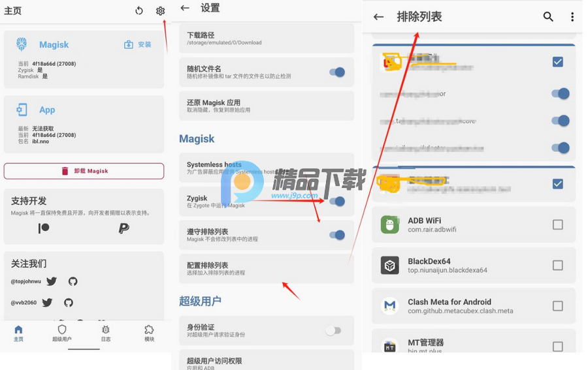Go back from the 排除列表 screen
The image size is (588, 370).
pyautogui.click(x=379, y=17)
